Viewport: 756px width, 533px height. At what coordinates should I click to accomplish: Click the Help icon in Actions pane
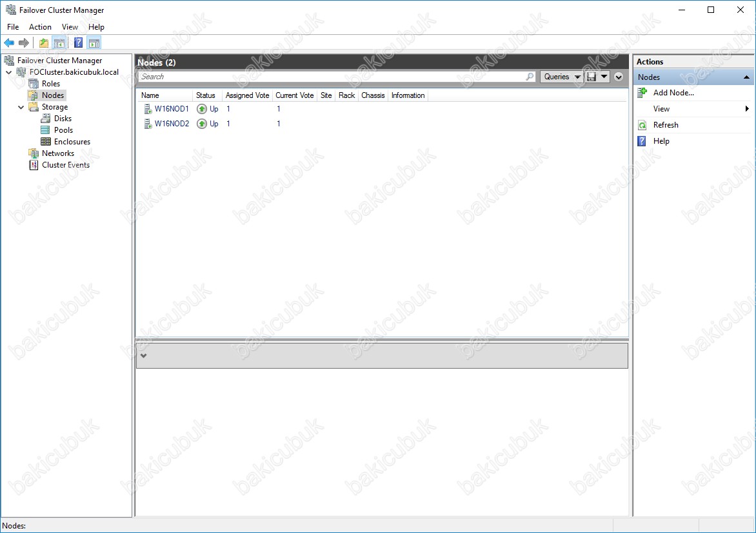(x=642, y=141)
